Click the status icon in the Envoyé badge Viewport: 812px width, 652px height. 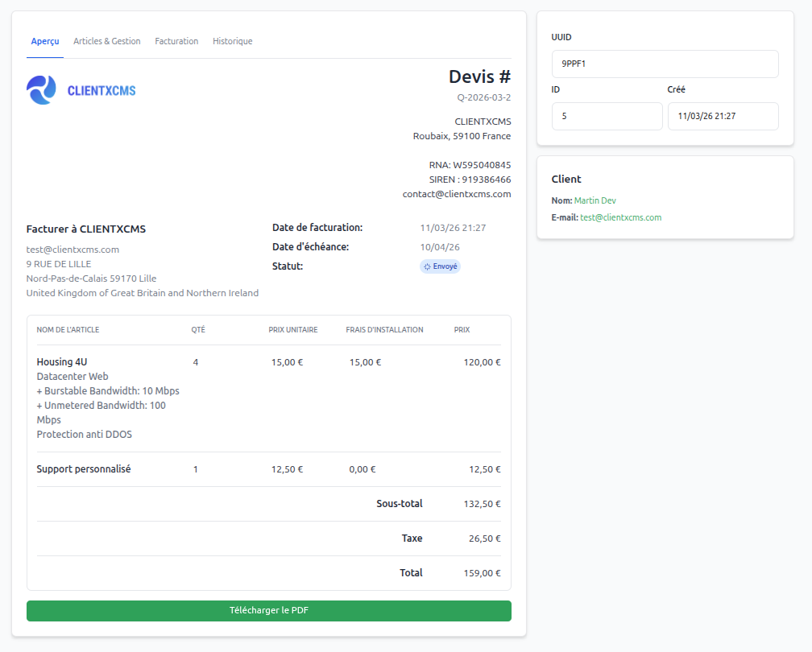coord(427,266)
